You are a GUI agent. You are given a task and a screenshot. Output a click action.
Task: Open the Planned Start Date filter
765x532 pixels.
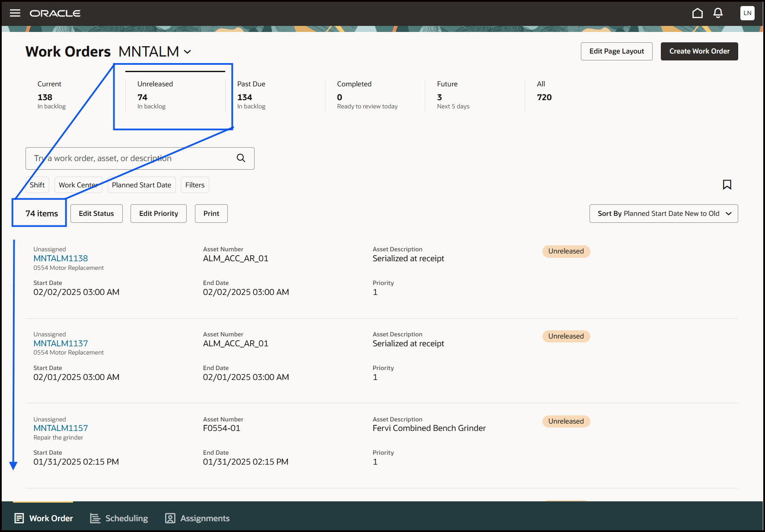click(141, 184)
